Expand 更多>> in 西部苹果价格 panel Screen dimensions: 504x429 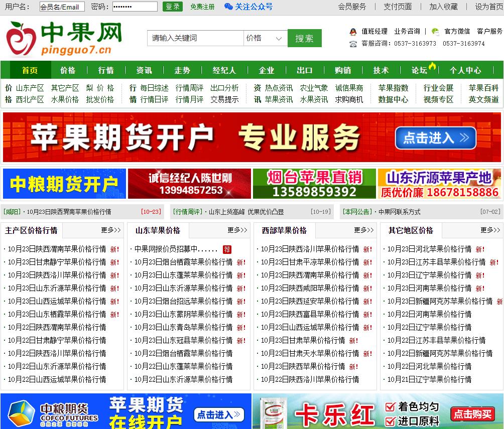pyautogui.click(x=364, y=230)
